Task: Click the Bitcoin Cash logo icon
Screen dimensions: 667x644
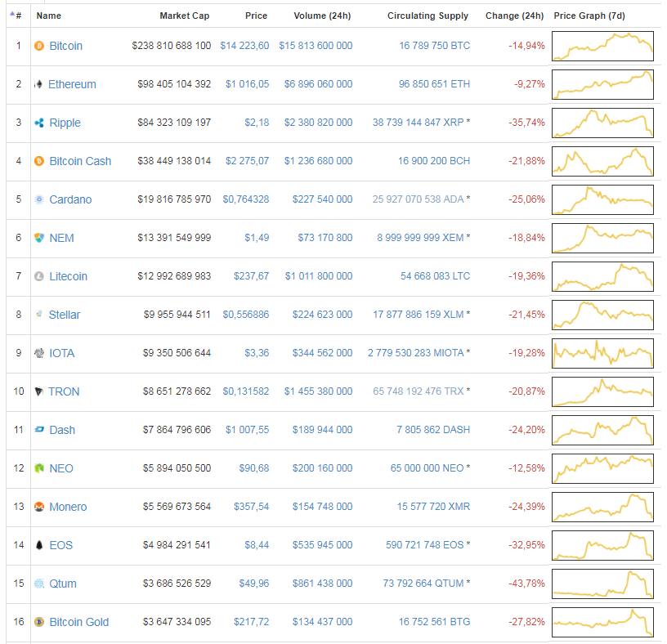Action: point(39,161)
